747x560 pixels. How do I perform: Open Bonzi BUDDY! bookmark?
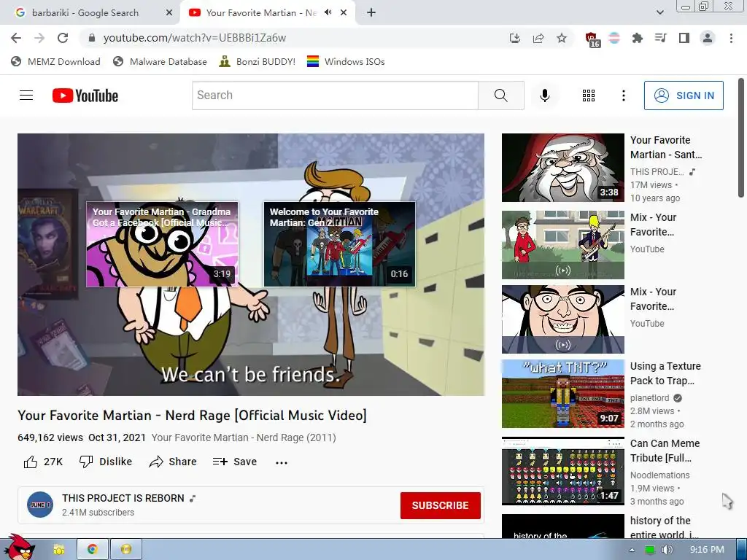click(x=258, y=61)
